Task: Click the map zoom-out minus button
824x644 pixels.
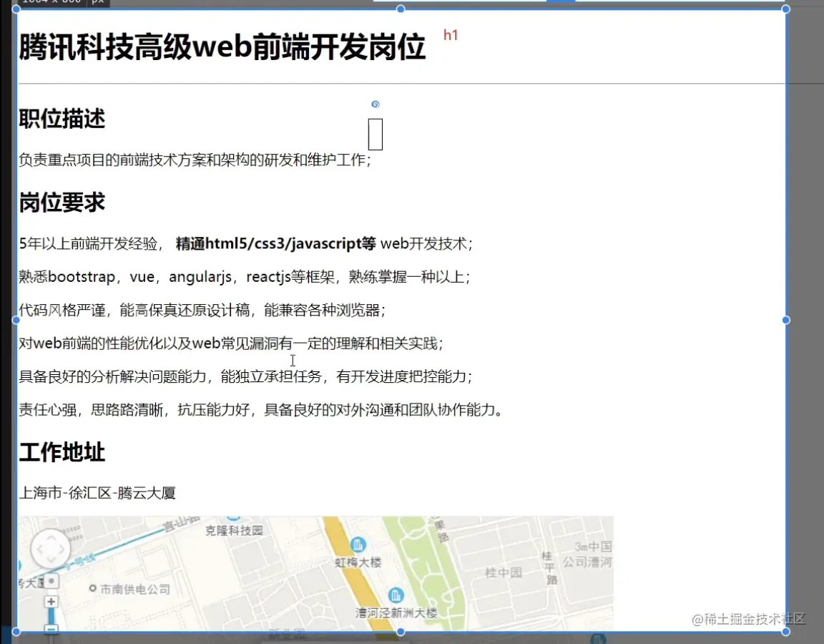Action: (51, 628)
